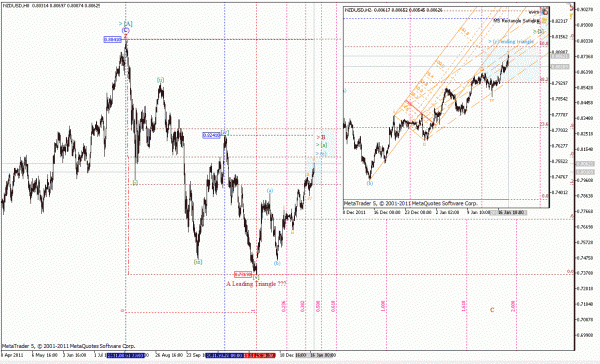Click the '9 Jan 10:00' label on inset axis

479,212
